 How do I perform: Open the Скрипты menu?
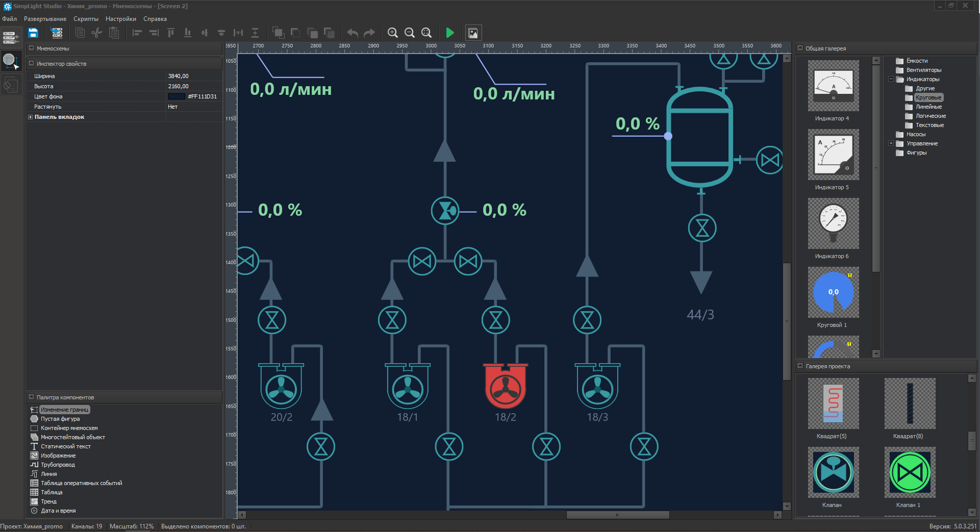tap(86, 19)
